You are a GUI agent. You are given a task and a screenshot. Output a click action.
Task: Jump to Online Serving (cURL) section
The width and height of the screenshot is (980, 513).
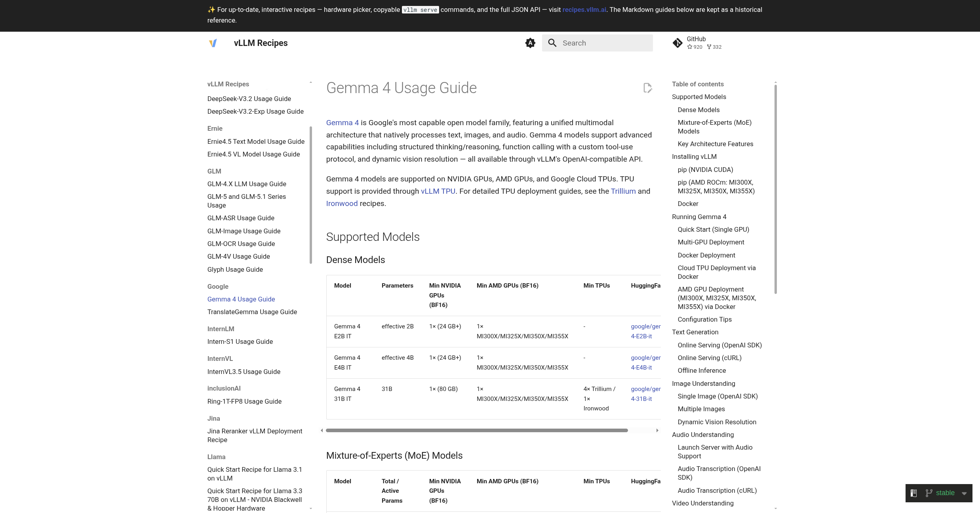point(710,358)
